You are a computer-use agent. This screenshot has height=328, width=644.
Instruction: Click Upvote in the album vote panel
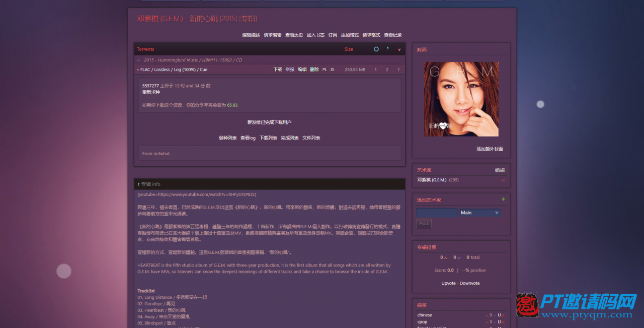point(449,283)
